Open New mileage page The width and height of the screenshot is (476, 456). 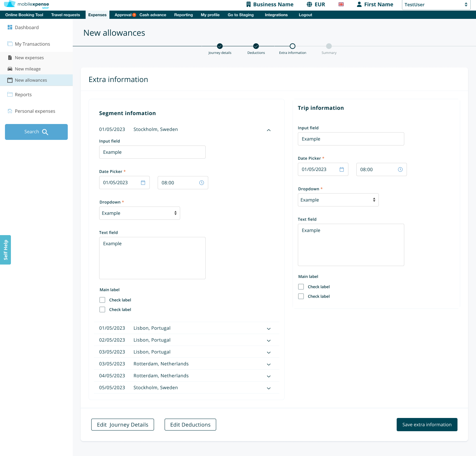(28, 69)
